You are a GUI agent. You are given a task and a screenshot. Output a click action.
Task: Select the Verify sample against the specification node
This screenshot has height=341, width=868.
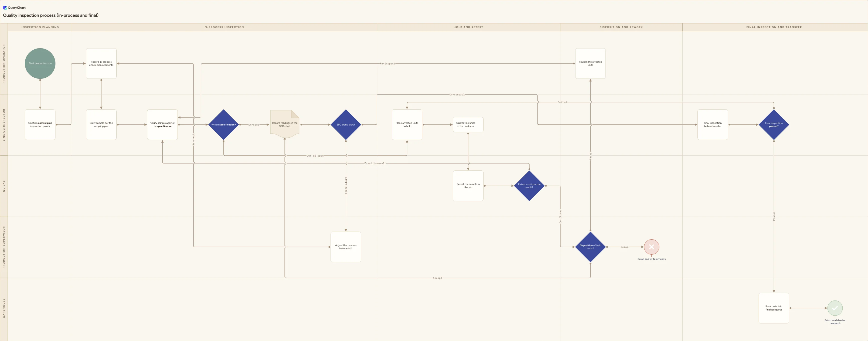click(162, 125)
